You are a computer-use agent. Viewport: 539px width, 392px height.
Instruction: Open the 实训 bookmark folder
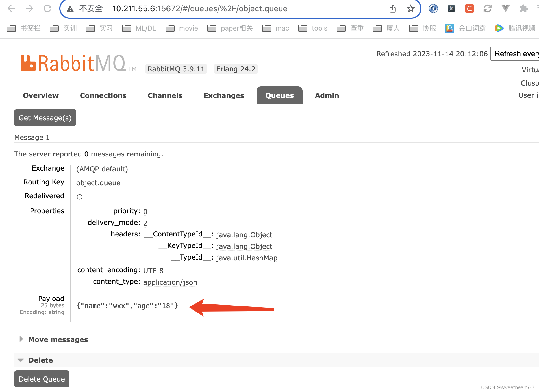coord(63,28)
